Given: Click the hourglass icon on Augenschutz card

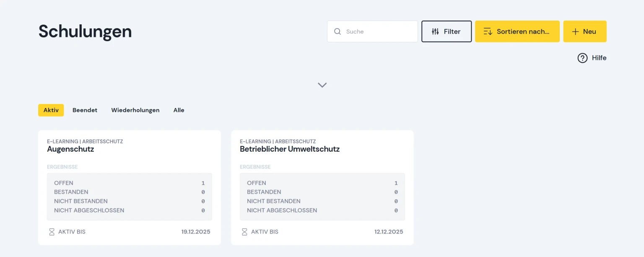Looking at the screenshot, I should (x=52, y=232).
